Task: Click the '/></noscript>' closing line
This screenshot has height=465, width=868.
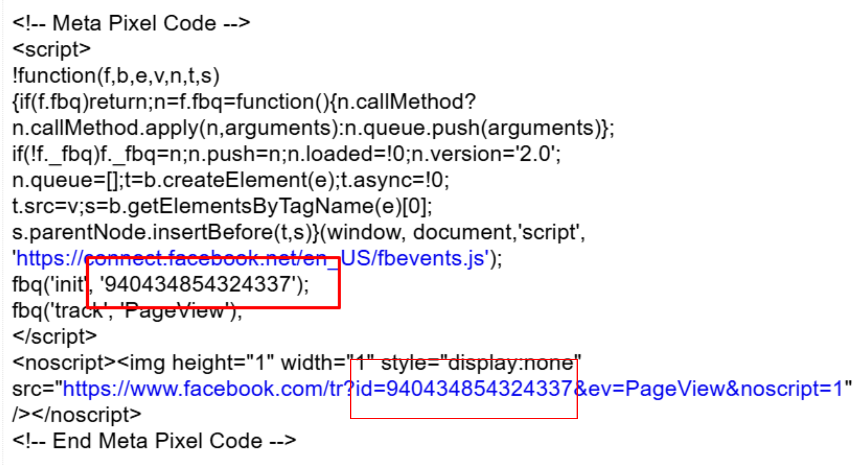Action: 77,415
